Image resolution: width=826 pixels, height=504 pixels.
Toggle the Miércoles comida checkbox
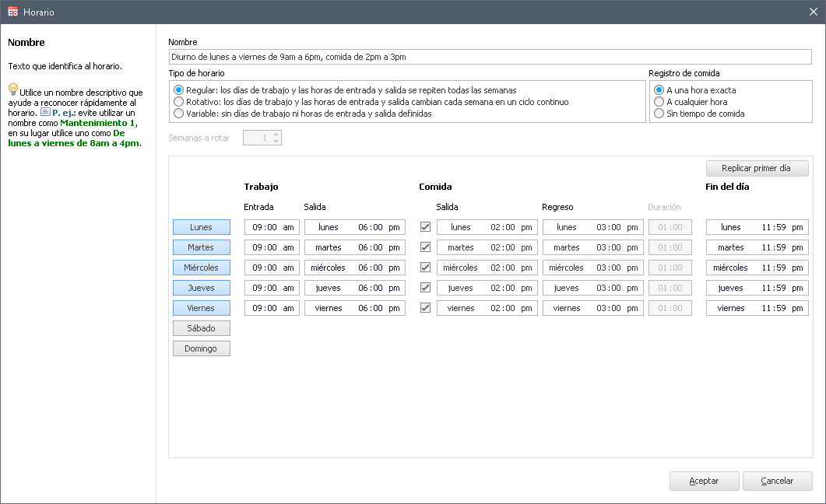425,268
